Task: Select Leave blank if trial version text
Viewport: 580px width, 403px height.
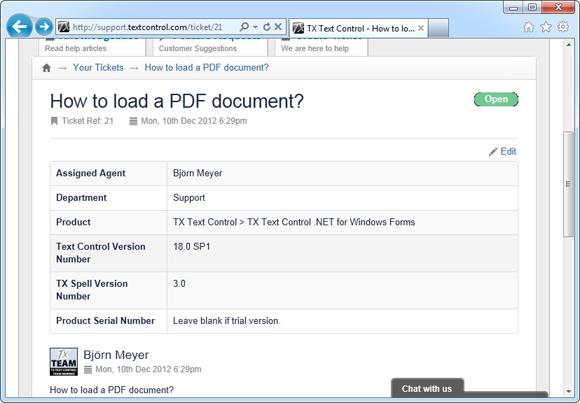Action: coord(227,321)
